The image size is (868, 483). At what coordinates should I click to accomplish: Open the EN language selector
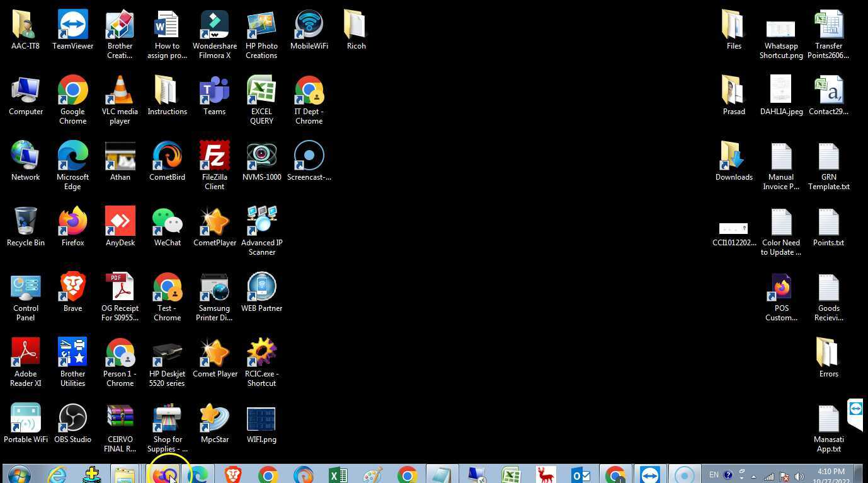(x=714, y=475)
